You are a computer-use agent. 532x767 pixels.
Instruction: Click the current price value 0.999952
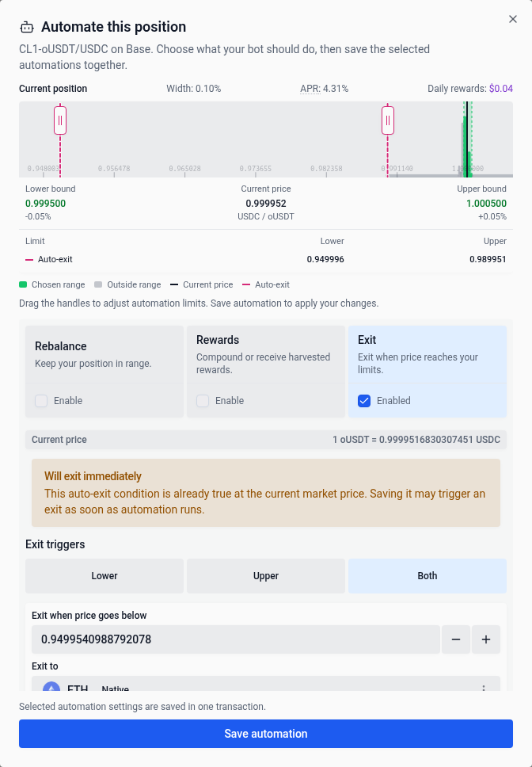(266, 204)
